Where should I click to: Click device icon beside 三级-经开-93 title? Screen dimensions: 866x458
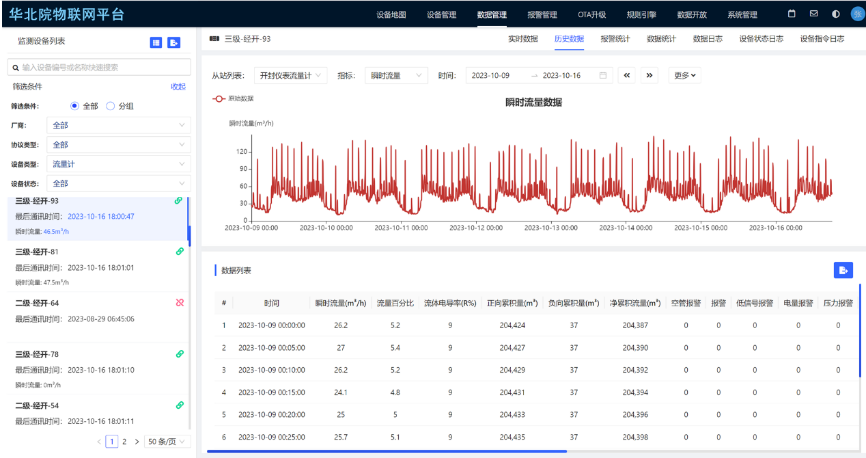214,39
